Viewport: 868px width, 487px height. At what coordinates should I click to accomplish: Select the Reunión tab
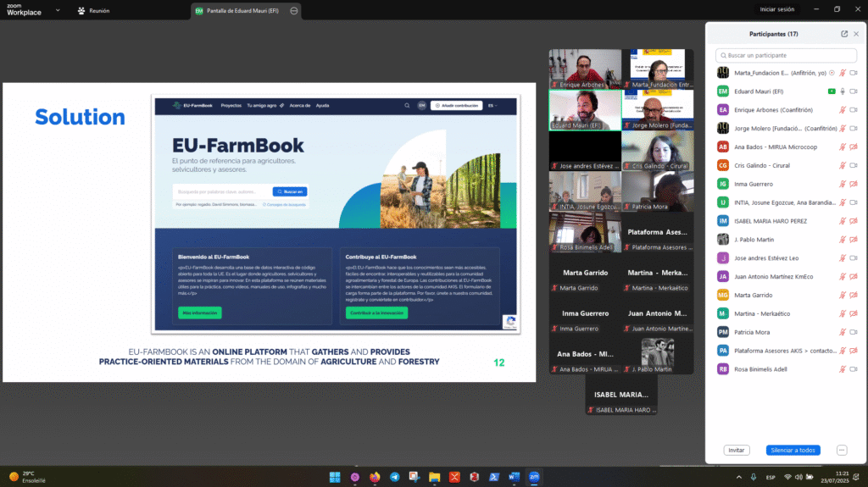point(93,10)
